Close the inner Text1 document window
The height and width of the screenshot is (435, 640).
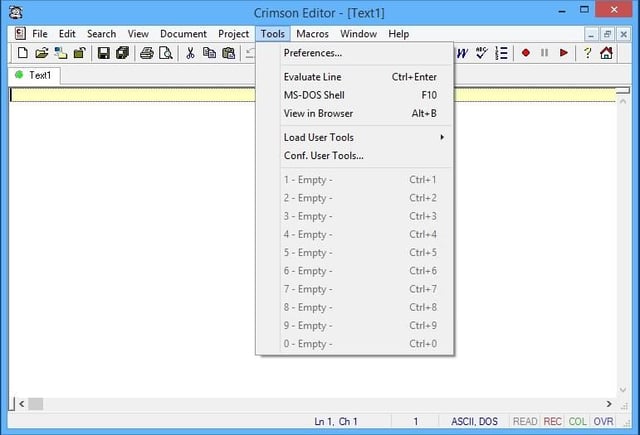(x=623, y=35)
